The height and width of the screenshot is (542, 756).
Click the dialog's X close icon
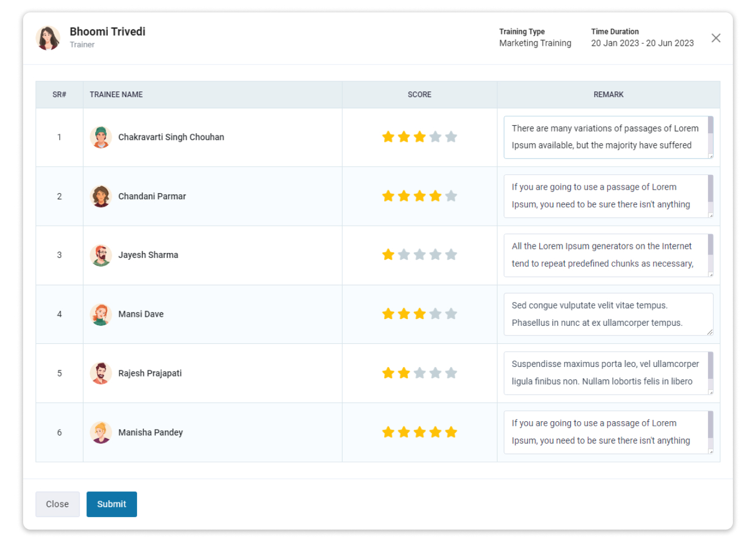[x=717, y=38]
